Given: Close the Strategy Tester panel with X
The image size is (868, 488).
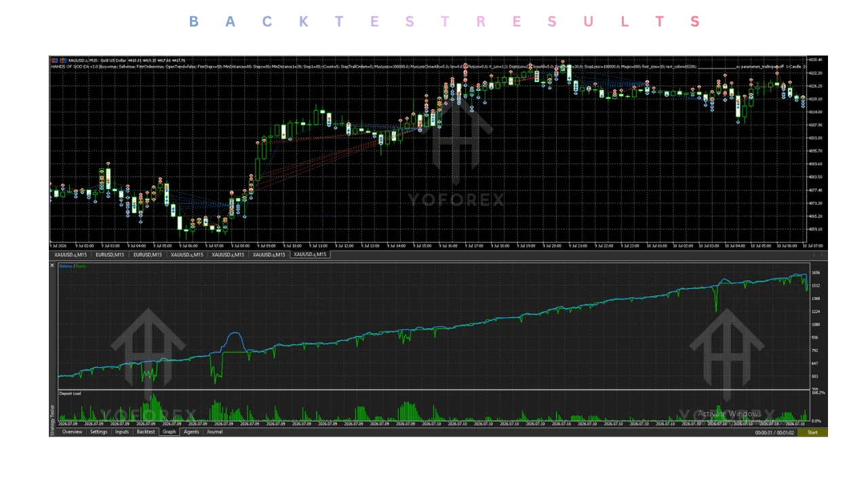Looking at the screenshot, I should pyautogui.click(x=52, y=265).
